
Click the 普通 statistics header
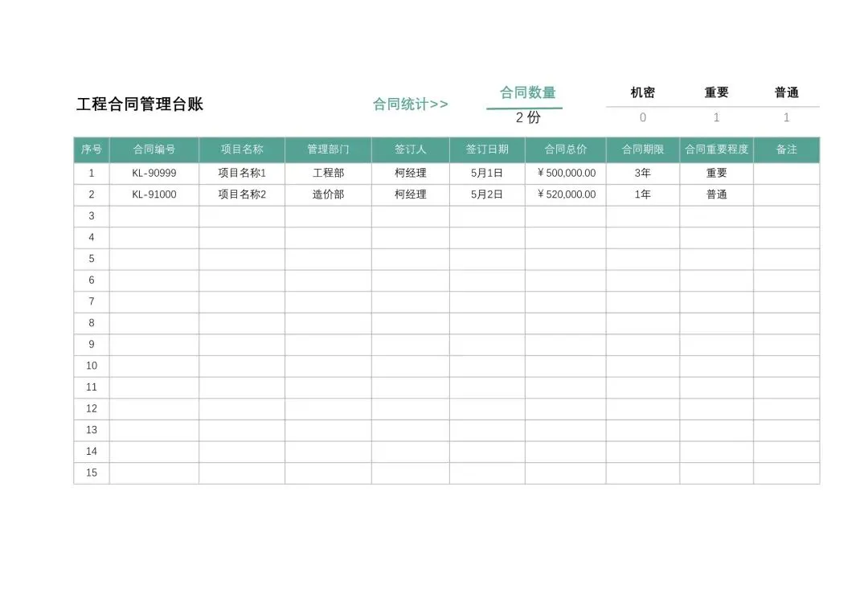(x=786, y=92)
